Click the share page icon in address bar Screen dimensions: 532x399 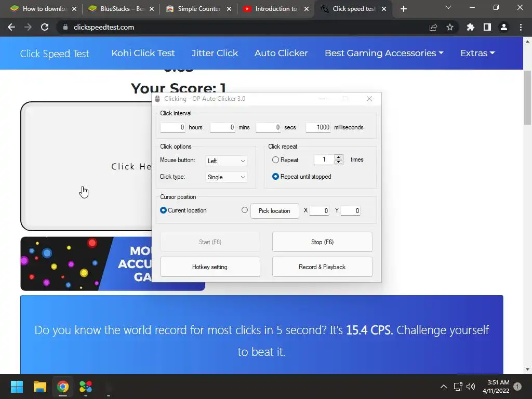point(433,27)
